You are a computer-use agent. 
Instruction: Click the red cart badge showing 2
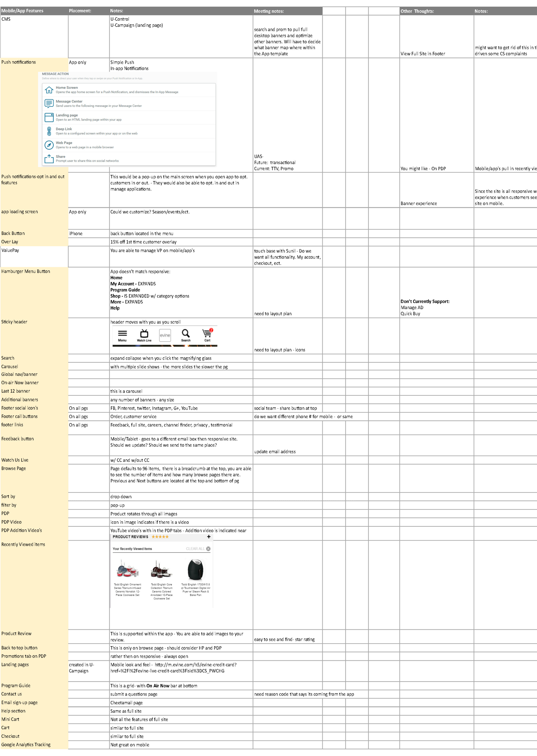coord(211,330)
